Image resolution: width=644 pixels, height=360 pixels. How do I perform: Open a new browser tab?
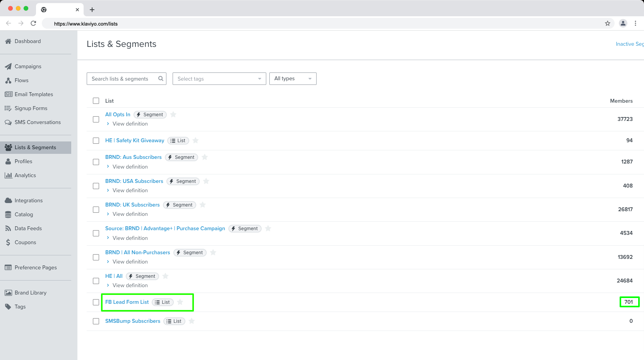(92, 10)
